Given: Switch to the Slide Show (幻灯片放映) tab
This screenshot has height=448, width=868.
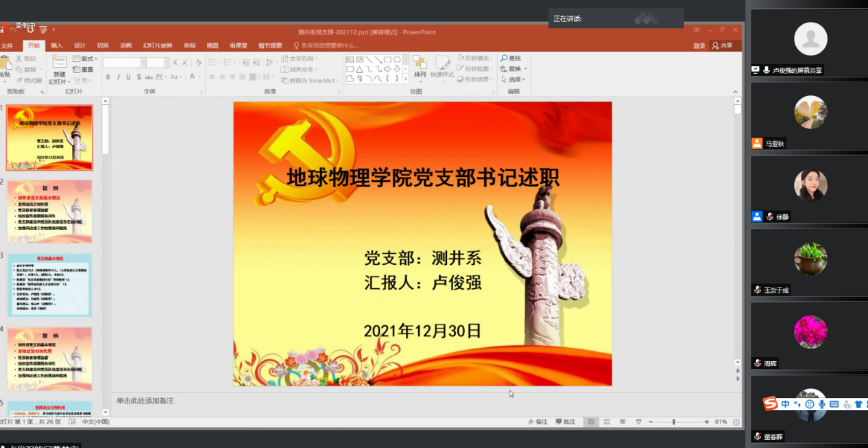Looking at the screenshot, I should pos(157,46).
